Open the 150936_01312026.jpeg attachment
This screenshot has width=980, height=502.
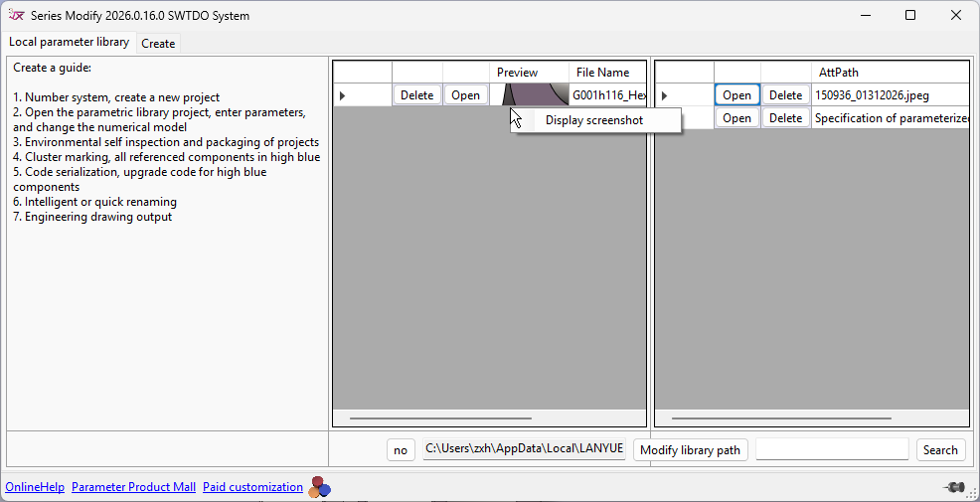736,95
